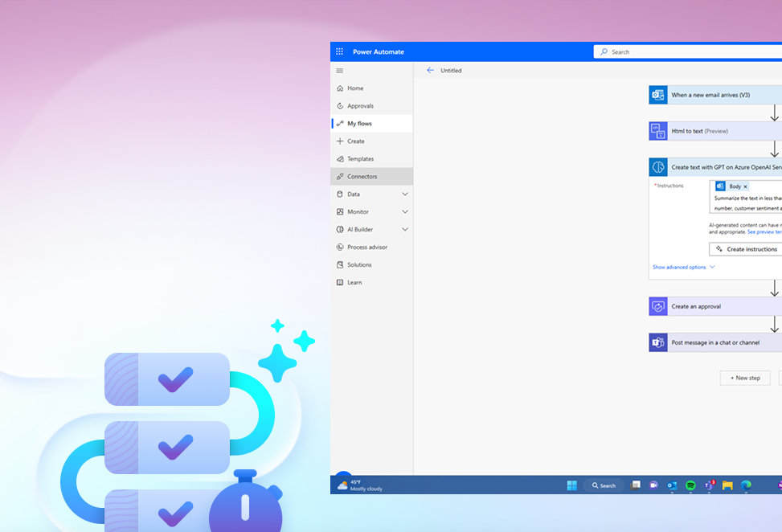
Task: Click the Templates icon in sidebar
Action: pos(340,158)
